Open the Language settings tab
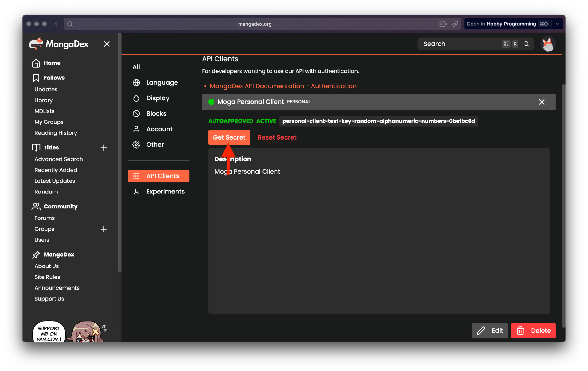The width and height of the screenshot is (588, 371). coord(162,83)
